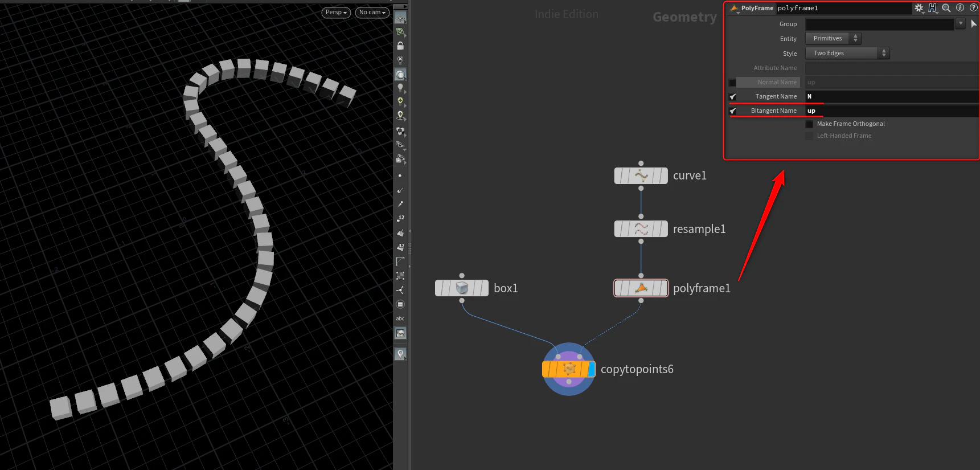Open node help question mark icon

click(x=973, y=8)
